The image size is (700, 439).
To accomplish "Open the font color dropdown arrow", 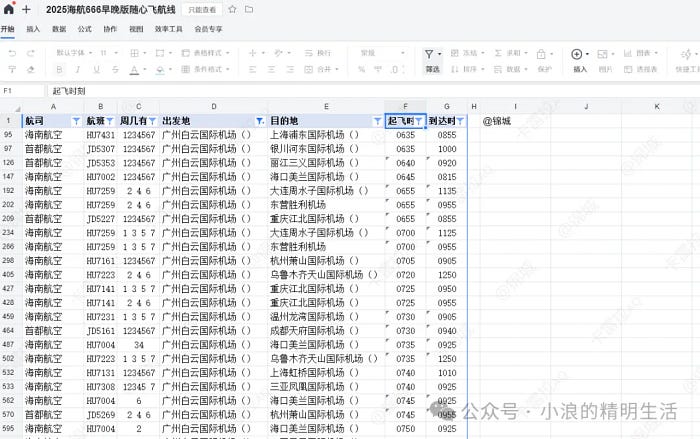I will tap(145, 70).
